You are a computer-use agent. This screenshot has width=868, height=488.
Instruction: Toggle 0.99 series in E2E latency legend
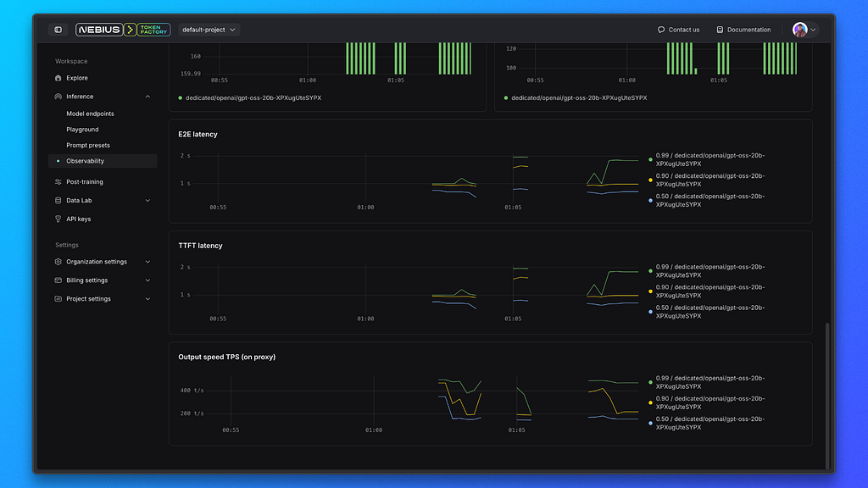708,160
